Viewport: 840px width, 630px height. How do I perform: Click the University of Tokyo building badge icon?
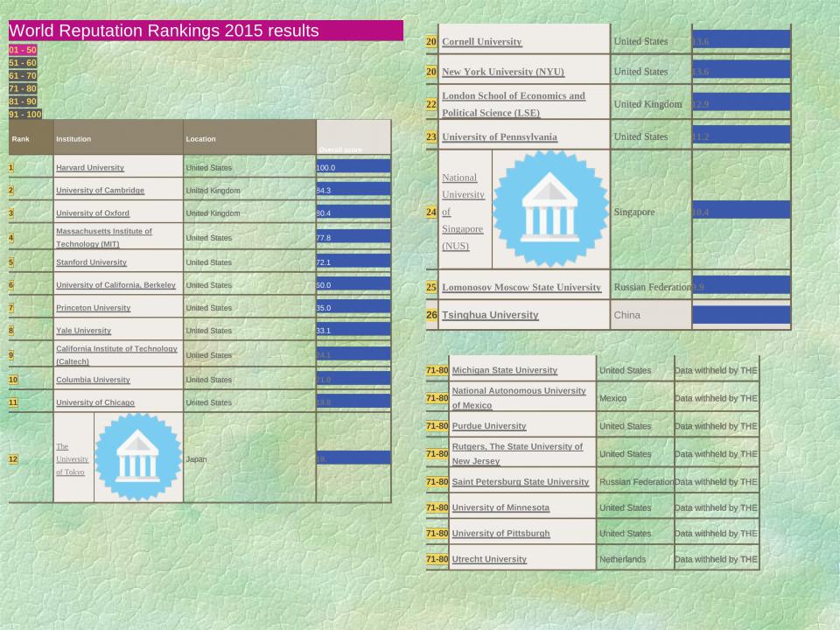tap(138, 457)
